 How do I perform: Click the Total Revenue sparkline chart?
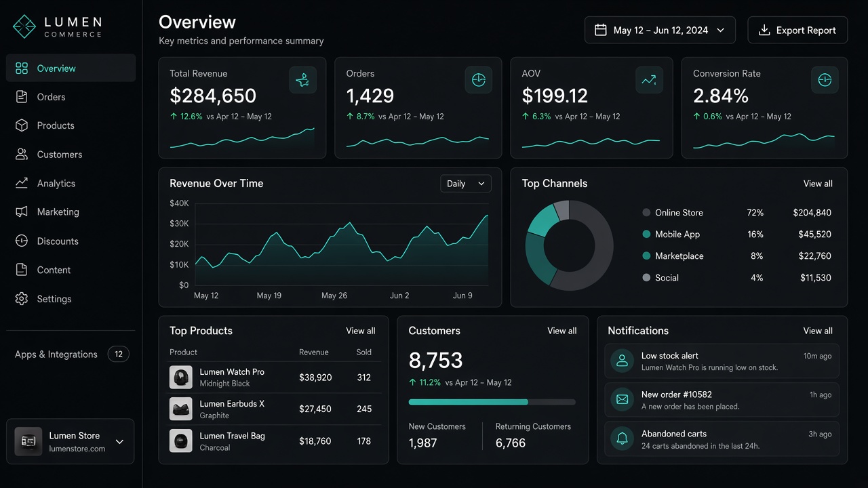point(242,138)
